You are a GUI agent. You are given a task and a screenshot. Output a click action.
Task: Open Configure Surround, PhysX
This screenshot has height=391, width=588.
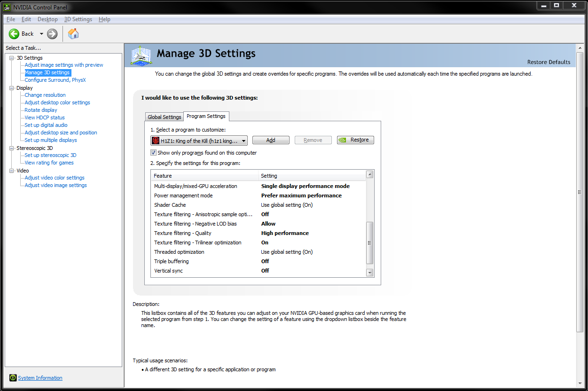pos(55,80)
